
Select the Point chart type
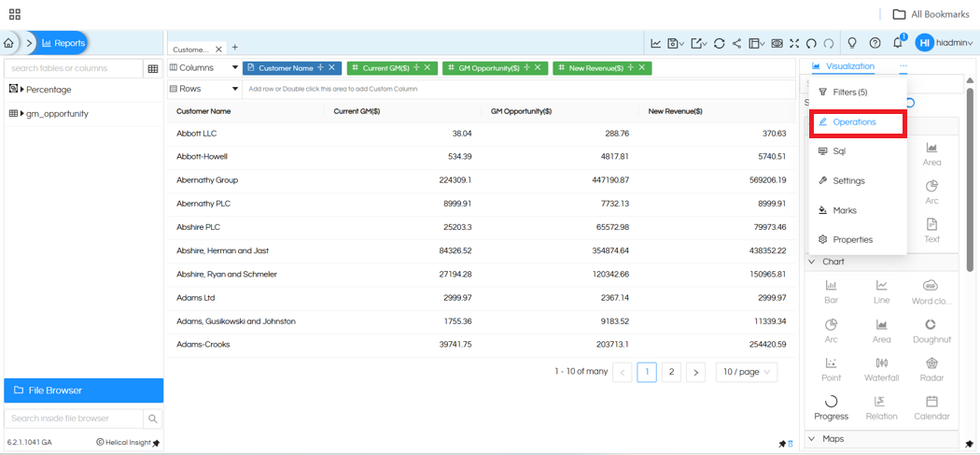coord(832,369)
